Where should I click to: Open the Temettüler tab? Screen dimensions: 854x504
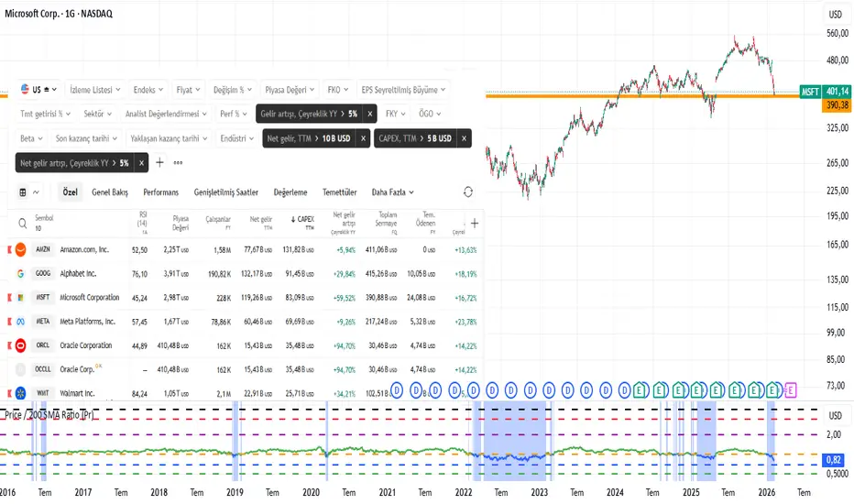coord(339,192)
